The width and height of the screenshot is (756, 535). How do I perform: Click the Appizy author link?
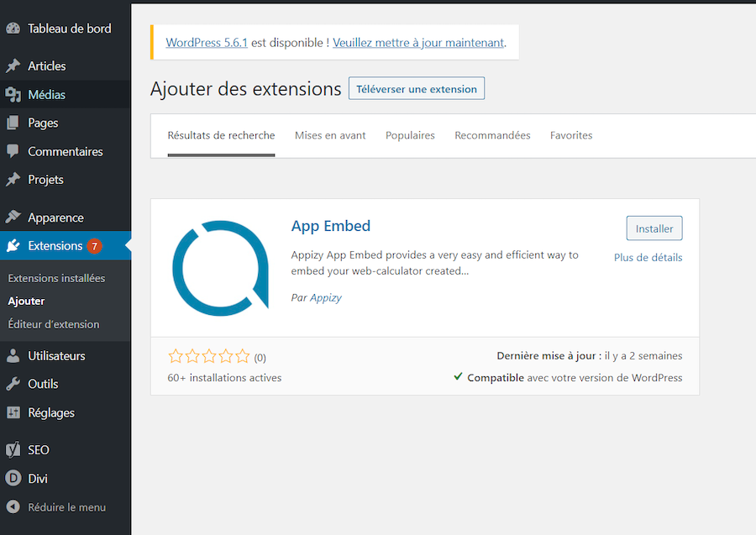click(x=325, y=298)
